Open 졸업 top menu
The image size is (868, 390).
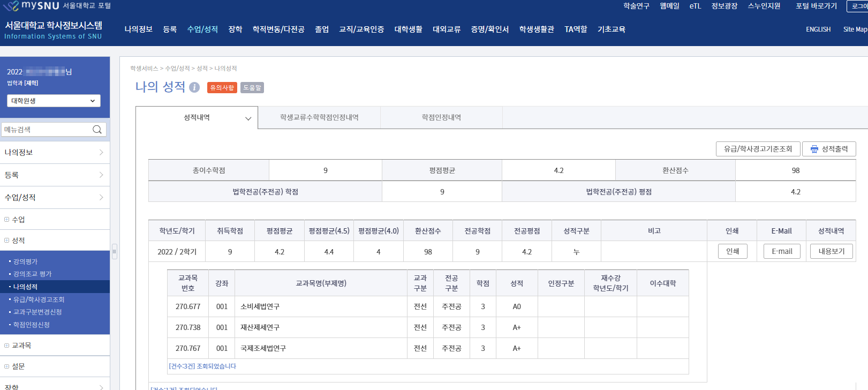[x=322, y=29]
